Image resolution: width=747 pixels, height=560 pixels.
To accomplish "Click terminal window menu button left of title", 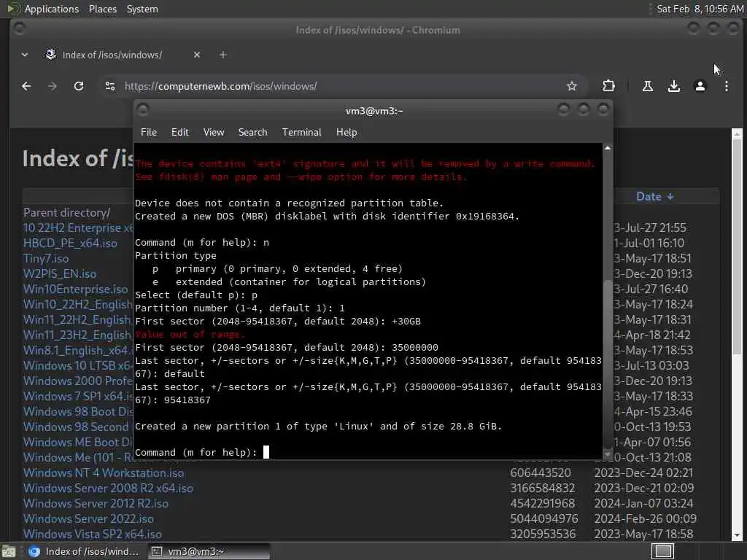I will pos(143,110).
